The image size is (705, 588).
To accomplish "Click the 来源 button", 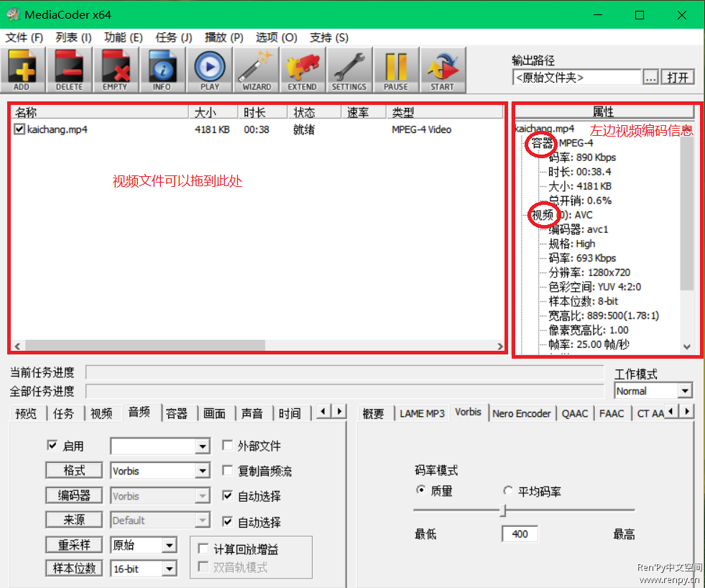I will (74, 520).
